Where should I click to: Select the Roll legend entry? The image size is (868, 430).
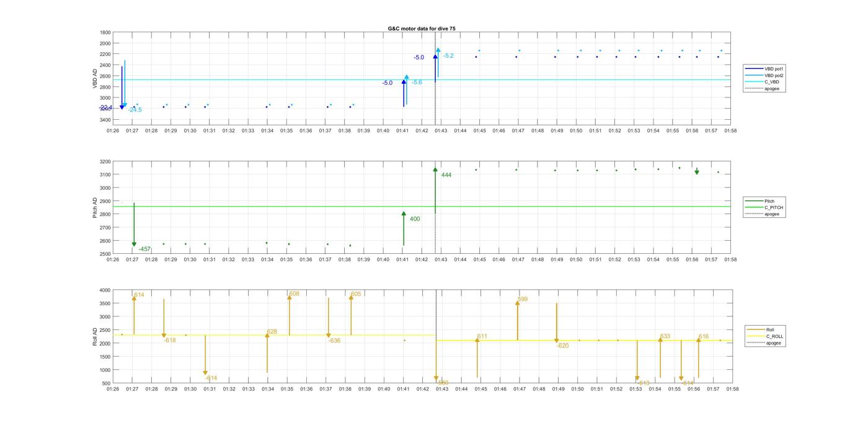pyautogui.click(x=761, y=329)
